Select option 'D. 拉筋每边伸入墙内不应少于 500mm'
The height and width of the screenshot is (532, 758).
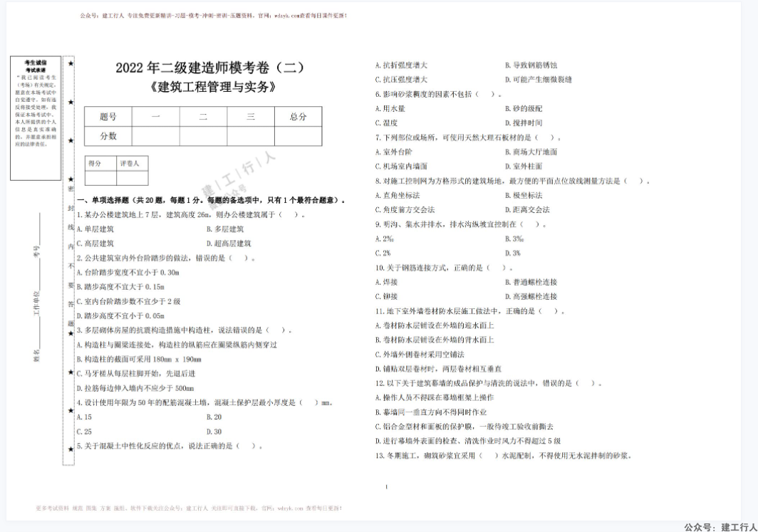[x=135, y=388]
